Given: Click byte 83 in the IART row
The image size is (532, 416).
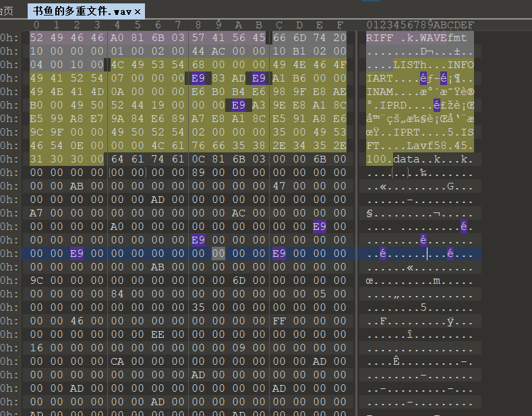Looking at the screenshot, I should [x=218, y=78].
